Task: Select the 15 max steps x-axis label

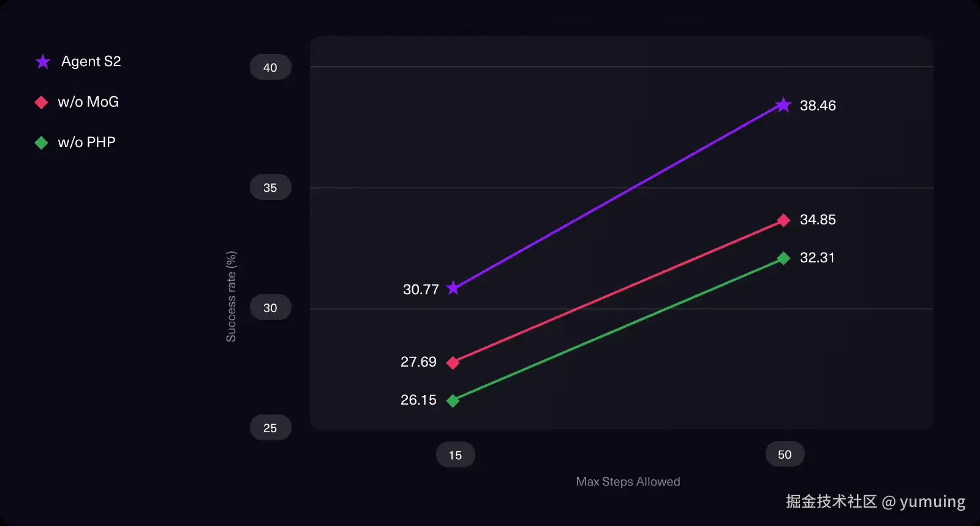Action: click(x=455, y=455)
